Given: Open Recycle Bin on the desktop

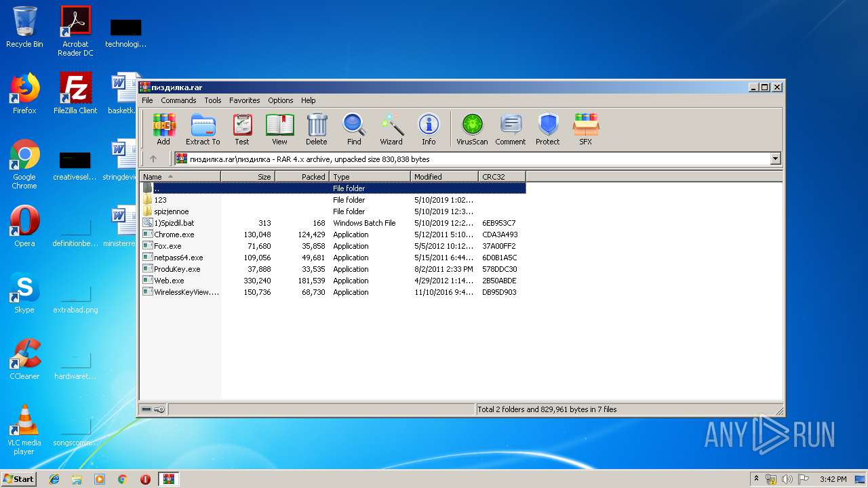Looking at the screenshot, I should click(24, 27).
